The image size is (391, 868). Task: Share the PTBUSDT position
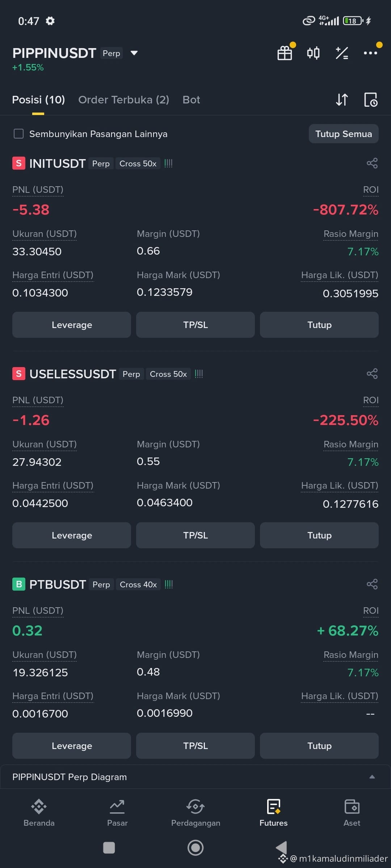click(x=372, y=584)
